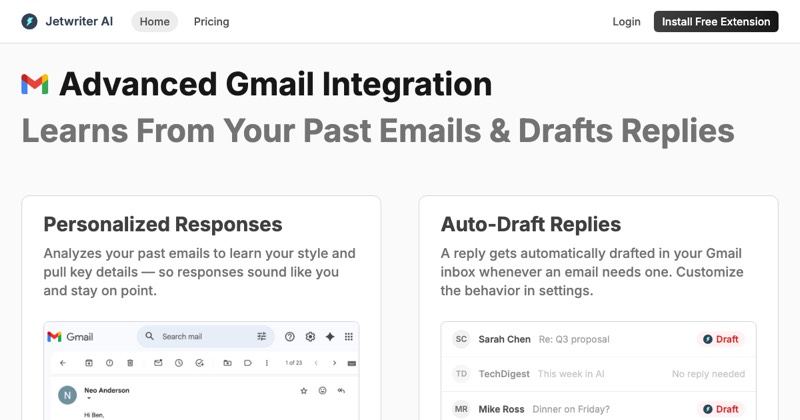
Task: Go to the Pricing page
Action: 211,21
